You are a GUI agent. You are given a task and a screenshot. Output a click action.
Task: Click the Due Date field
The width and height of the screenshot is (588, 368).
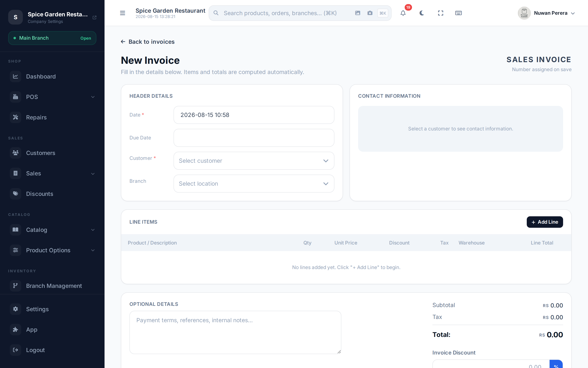point(254,138)
